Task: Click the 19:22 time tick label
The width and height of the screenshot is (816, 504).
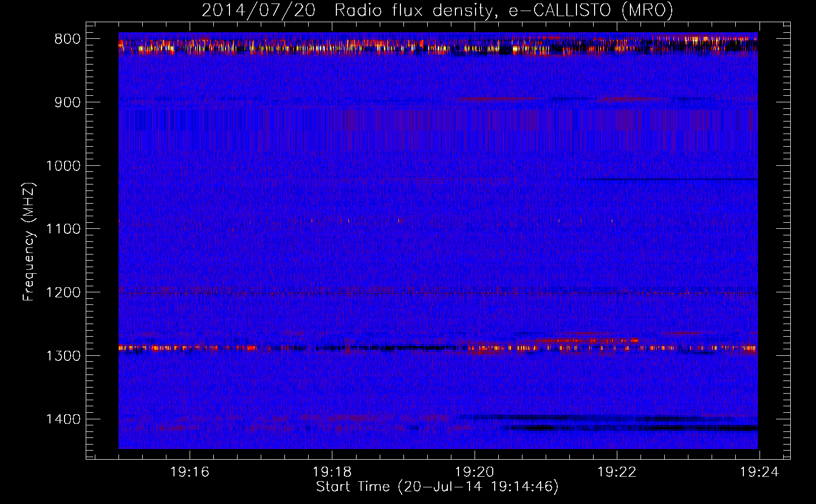Action: click(x=617, y=472)
